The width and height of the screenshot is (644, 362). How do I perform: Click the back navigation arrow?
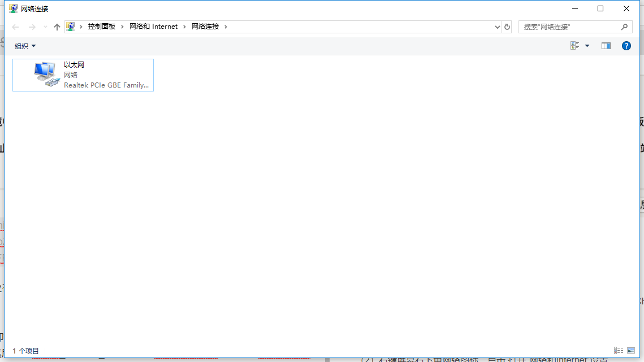pyautogui.click(x=15, y=26)
